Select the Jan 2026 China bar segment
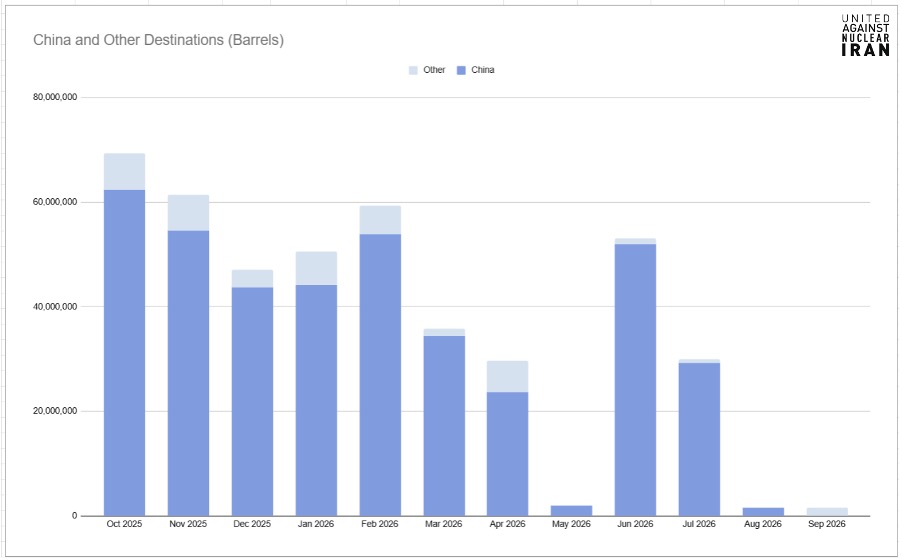Image resolution: width=902 pixels, height=560 pixels. (316, 401)
